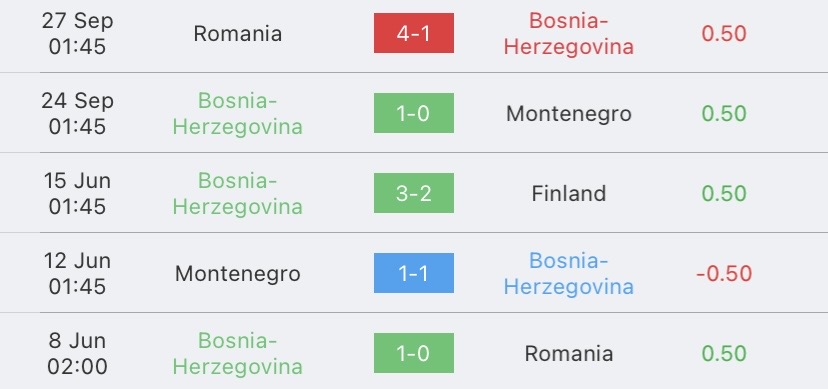Viewport: 828px width, 389px height.
Task: Open the green 3-2 score badge
Action: [x=413, y=193]
